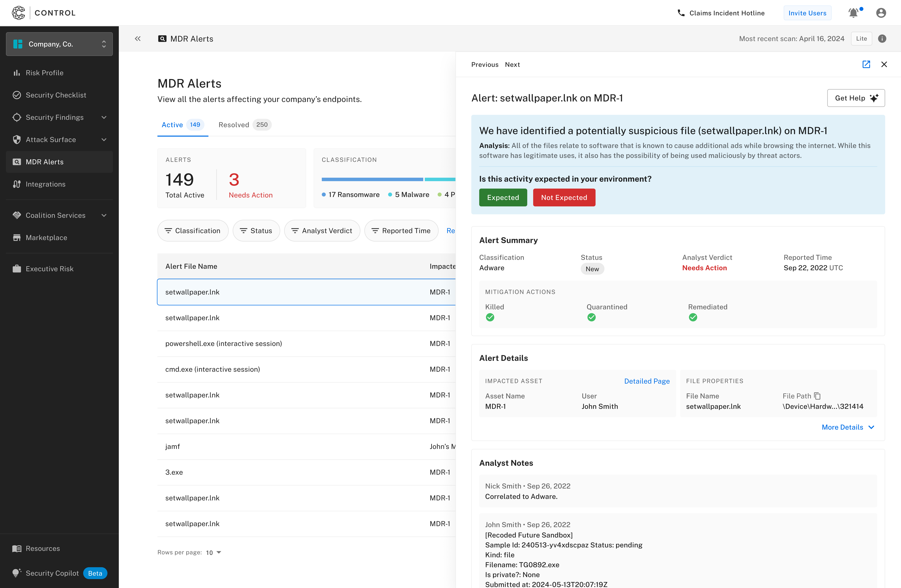
Task: Click the Executive Risk briefcase icon
Action: [17, 269]
